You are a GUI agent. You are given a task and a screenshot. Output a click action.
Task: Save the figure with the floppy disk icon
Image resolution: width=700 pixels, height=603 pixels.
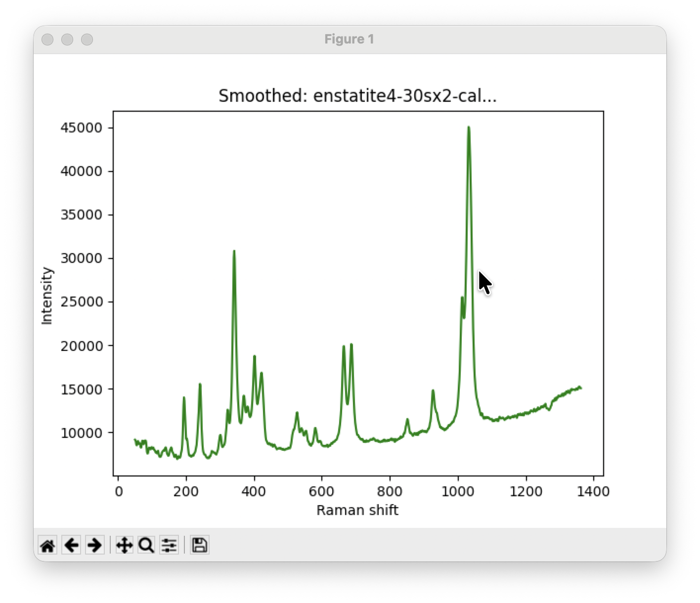coord(199,546)
